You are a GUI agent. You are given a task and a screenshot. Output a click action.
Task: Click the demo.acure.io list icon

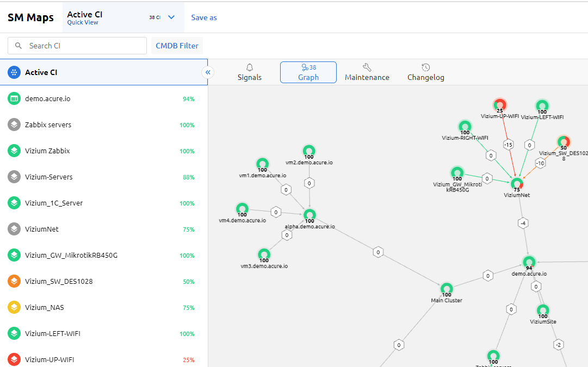tap(14, 98)
